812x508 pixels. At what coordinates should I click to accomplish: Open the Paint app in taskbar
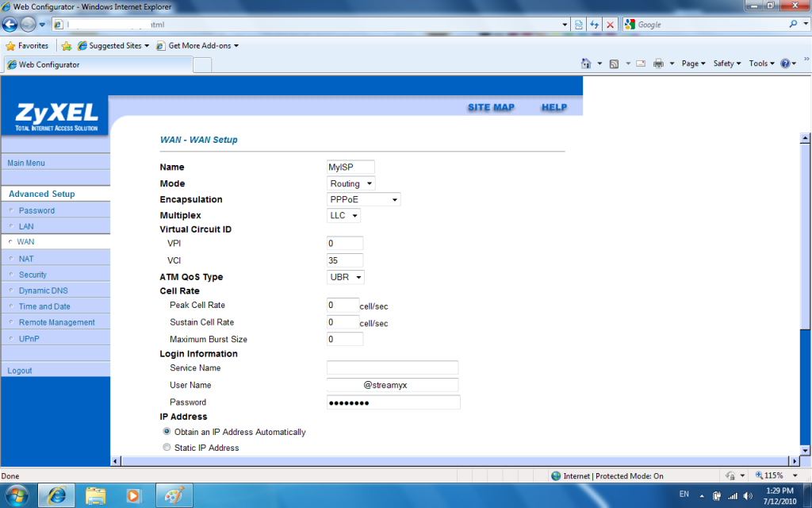point(172,495)
